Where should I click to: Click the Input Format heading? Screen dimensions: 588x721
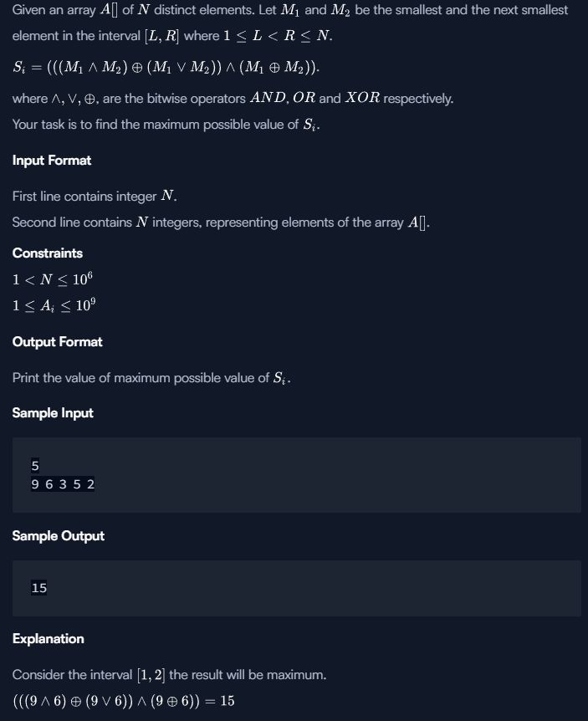click(x=52, y=161)
